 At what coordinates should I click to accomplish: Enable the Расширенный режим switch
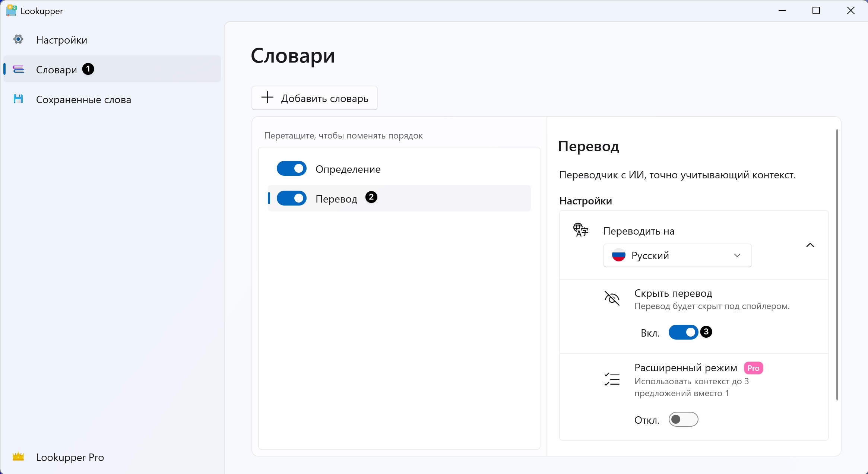coord(683,420)
